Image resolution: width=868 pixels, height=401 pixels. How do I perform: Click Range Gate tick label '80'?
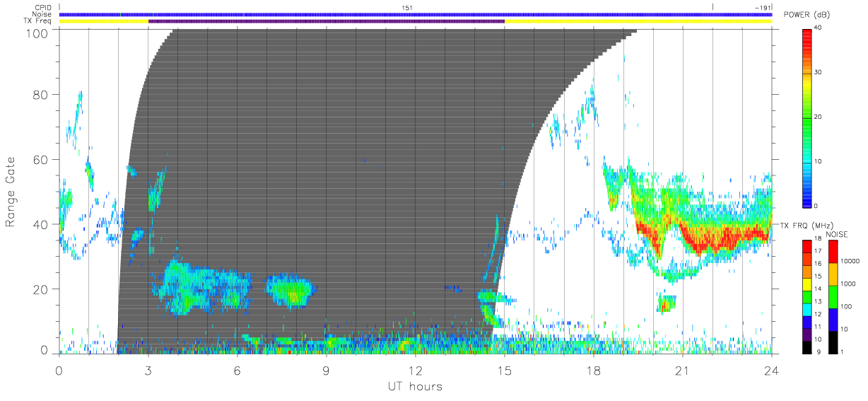click(x=42, y=95)
